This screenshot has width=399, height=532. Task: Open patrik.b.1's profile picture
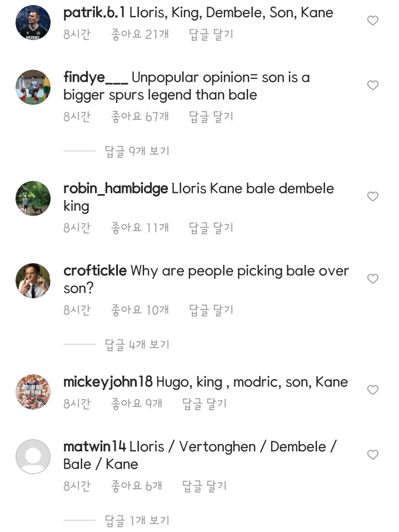click(33, 22)
